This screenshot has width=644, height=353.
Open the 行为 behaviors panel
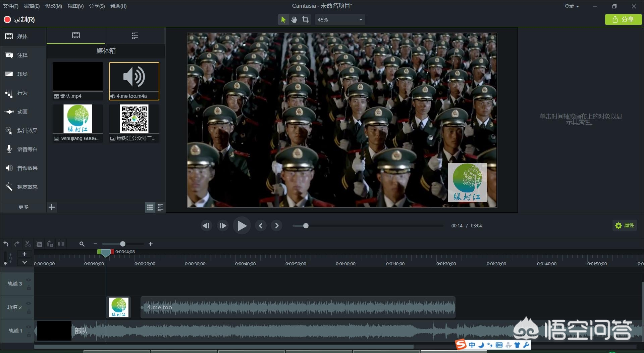click(23, 93)
